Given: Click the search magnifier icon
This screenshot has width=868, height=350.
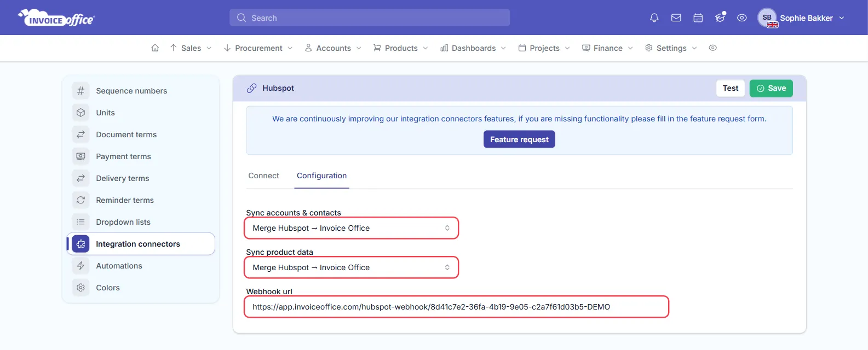Looking at the screenshot, I should 242,18.
